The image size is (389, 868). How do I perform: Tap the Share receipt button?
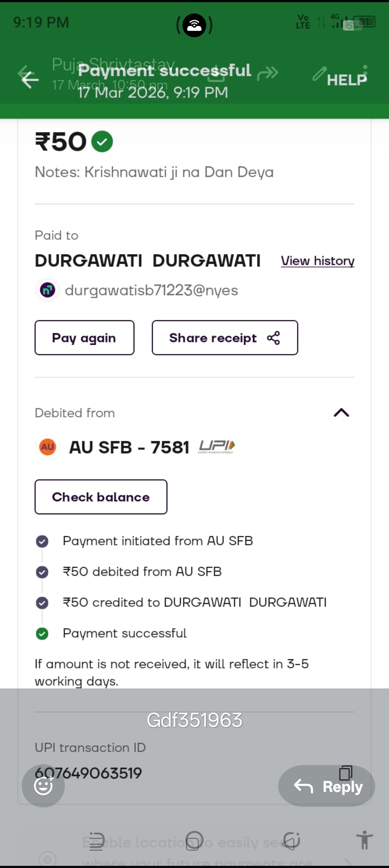coord(225,338)
